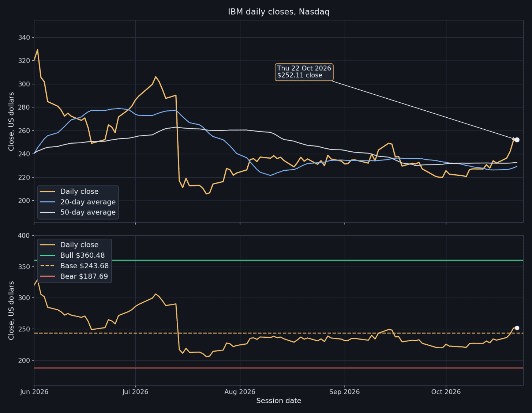The image size is (532, 413).
Task: Click the "Aug 2026" x-axis tick label
Action: [x=240, y=392]
